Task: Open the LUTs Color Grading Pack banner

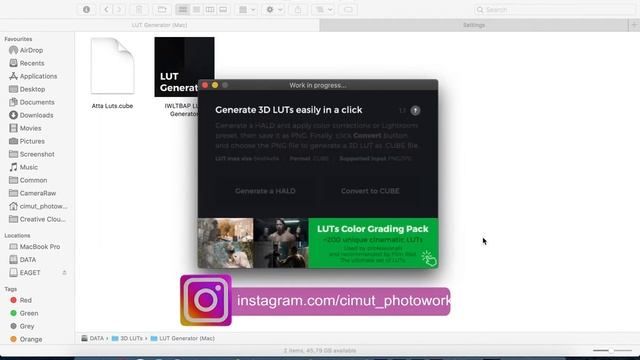Action: coord(373,243)
